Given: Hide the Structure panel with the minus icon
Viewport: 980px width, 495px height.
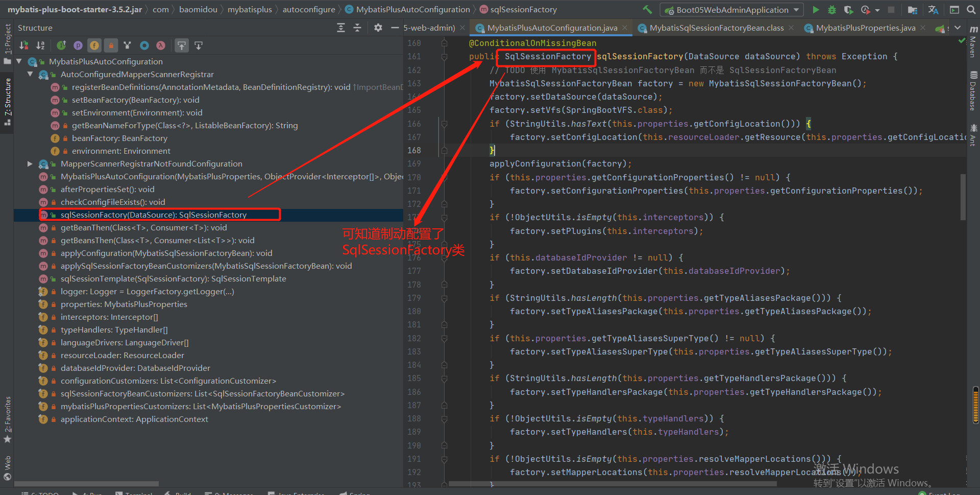Looking at the screenshot, I should tap(395, 28).
